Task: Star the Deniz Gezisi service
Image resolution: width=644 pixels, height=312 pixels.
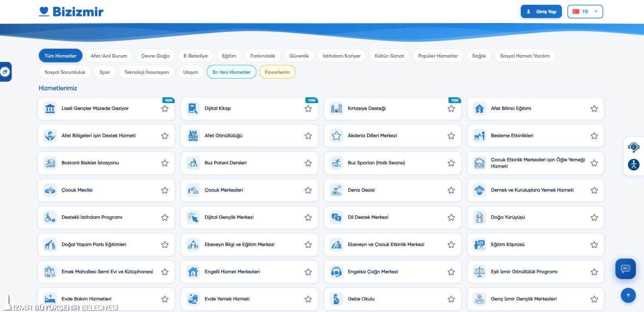Action: pos(451,190)
